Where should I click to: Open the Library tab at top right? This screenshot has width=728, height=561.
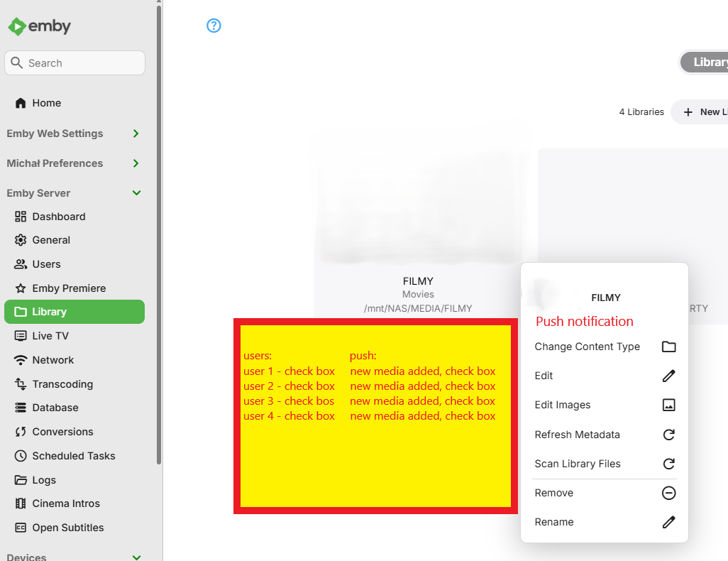[x=705, y=62]
